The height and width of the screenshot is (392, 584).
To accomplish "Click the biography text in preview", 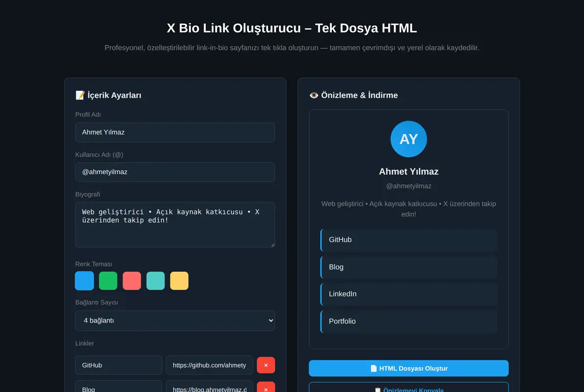I will [409, 209].
